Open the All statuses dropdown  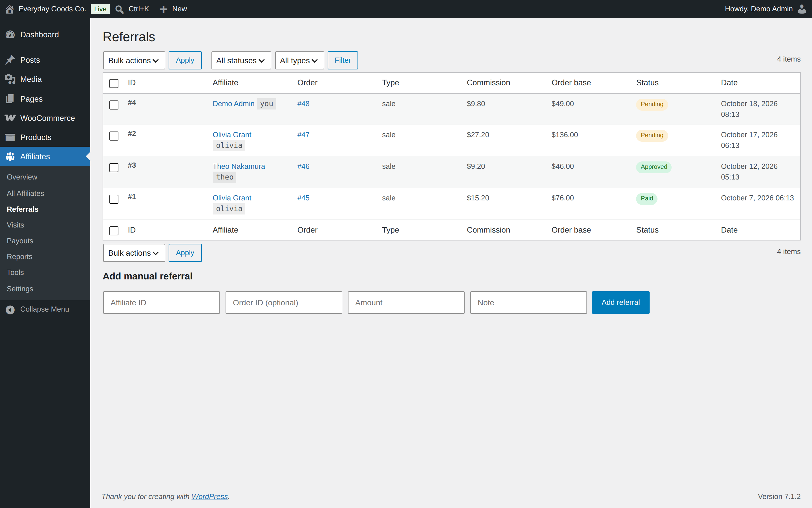241,60
